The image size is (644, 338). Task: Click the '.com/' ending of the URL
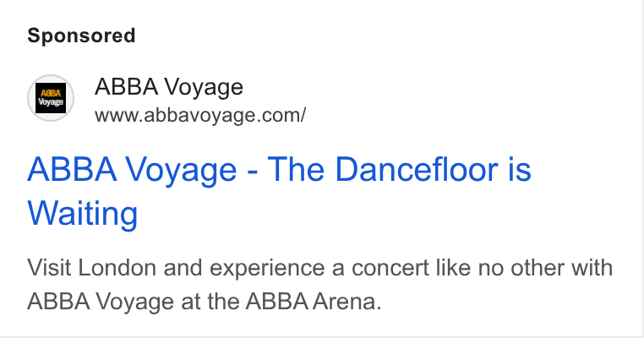[281, 116]
